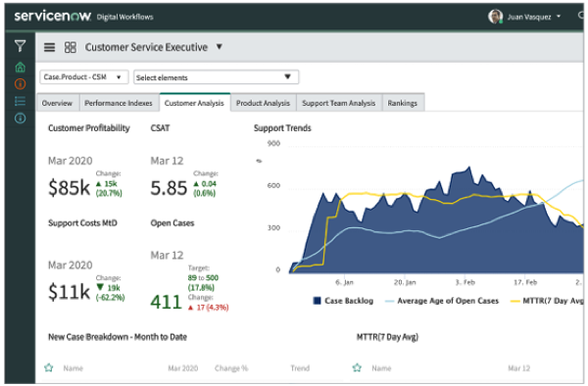The image size is (588, 386).
Task: Click the 3. Feb label on chart axis
Action: tap(465, 282)
